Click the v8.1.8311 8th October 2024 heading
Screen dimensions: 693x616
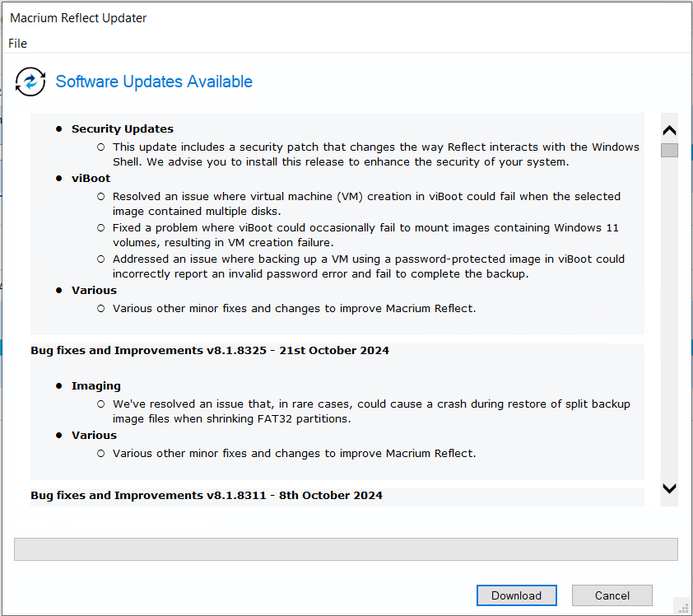tap(207, 495)
